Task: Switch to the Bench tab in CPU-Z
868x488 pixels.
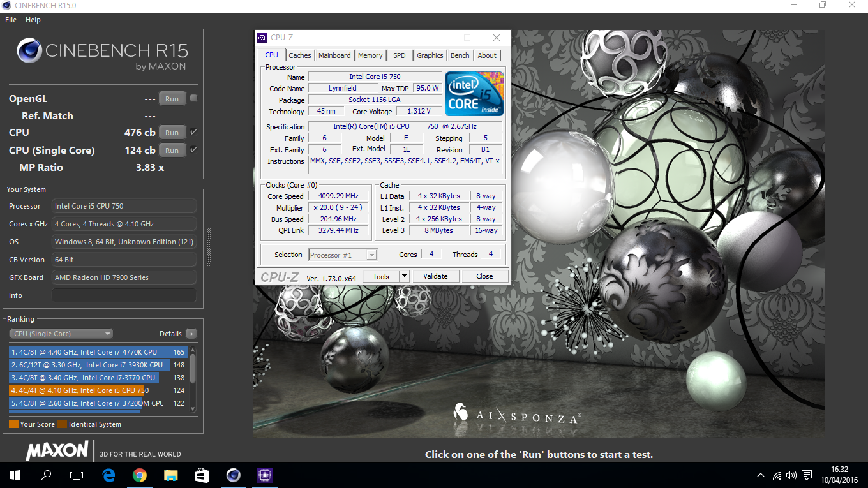Action: pos(460,55)
